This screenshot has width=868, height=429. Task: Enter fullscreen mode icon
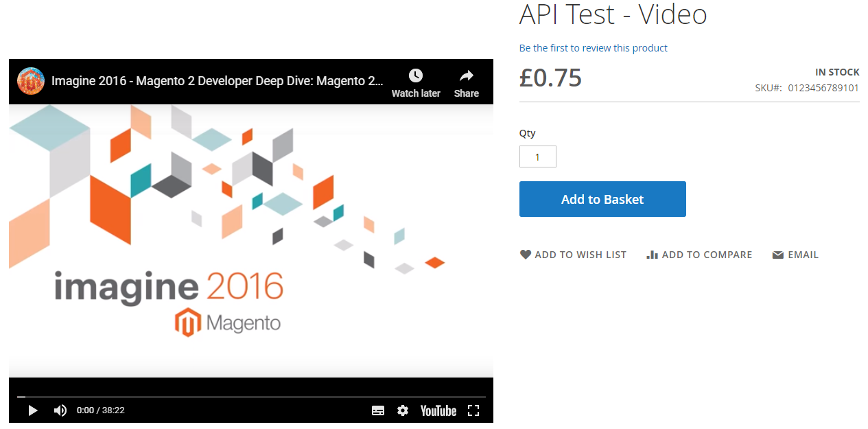click(x=473, y=410)
